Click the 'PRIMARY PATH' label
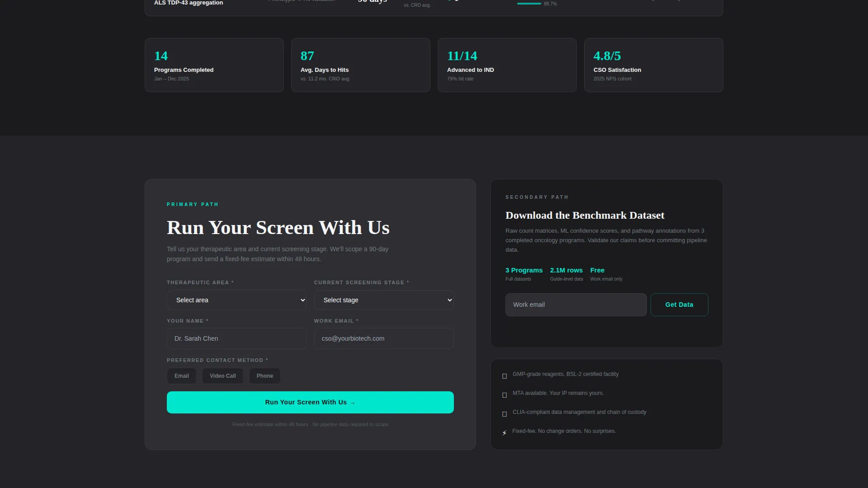The image size is (868, 488). coord(193,204)
